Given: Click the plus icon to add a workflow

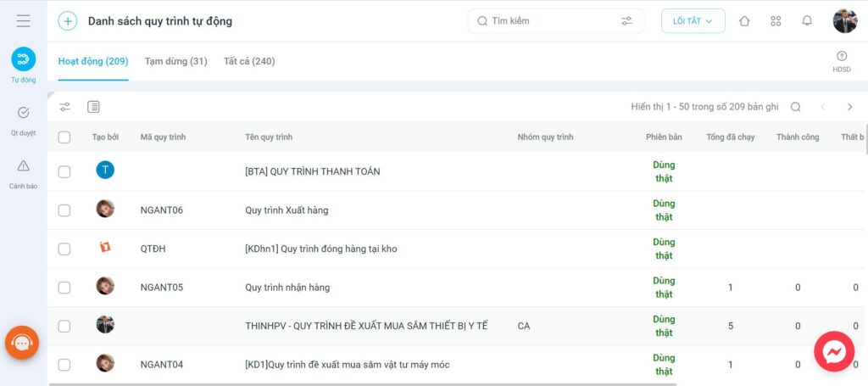Looking at the screenshot, I should (68, 21).
